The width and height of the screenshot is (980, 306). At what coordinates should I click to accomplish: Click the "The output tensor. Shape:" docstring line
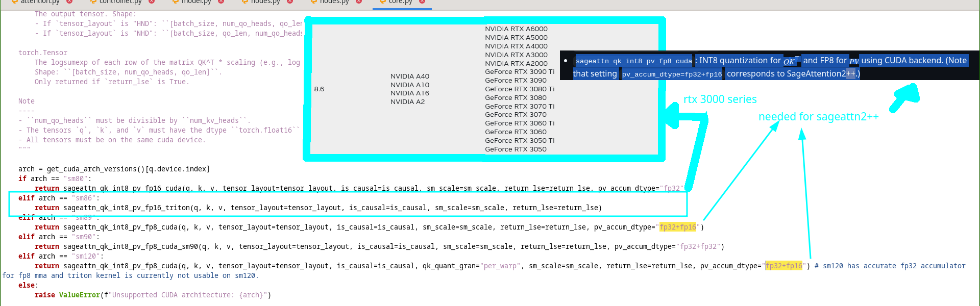(85, 14)
